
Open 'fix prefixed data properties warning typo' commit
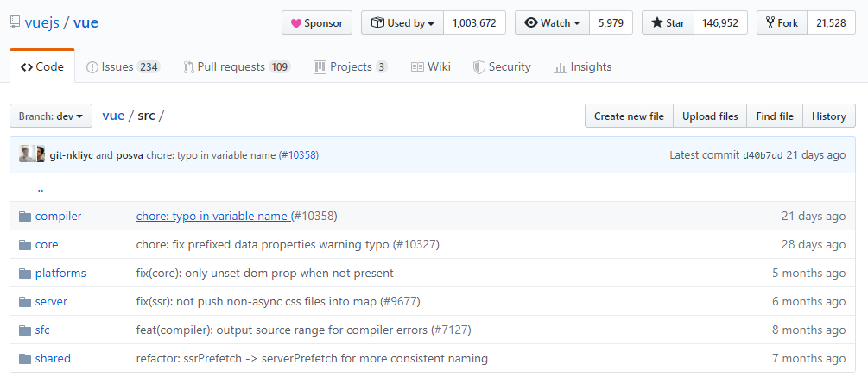(264, 244)
